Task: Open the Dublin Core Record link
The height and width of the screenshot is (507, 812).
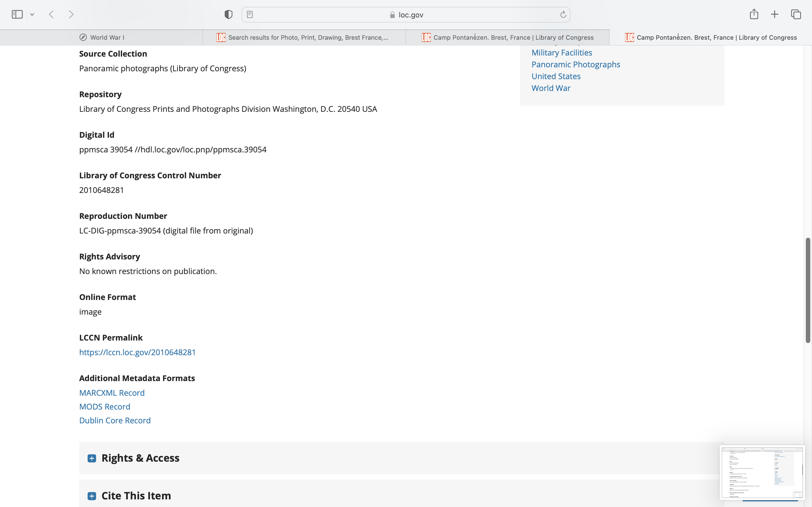Action: click(115, 421)
